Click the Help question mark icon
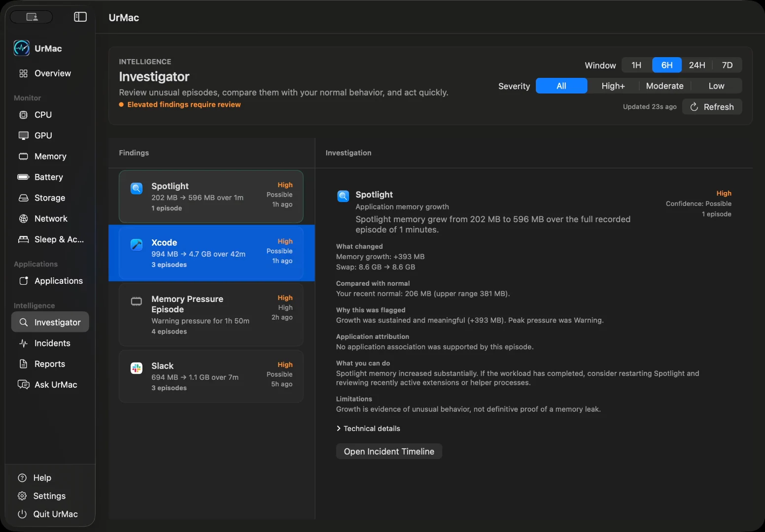 coord(22,478)
